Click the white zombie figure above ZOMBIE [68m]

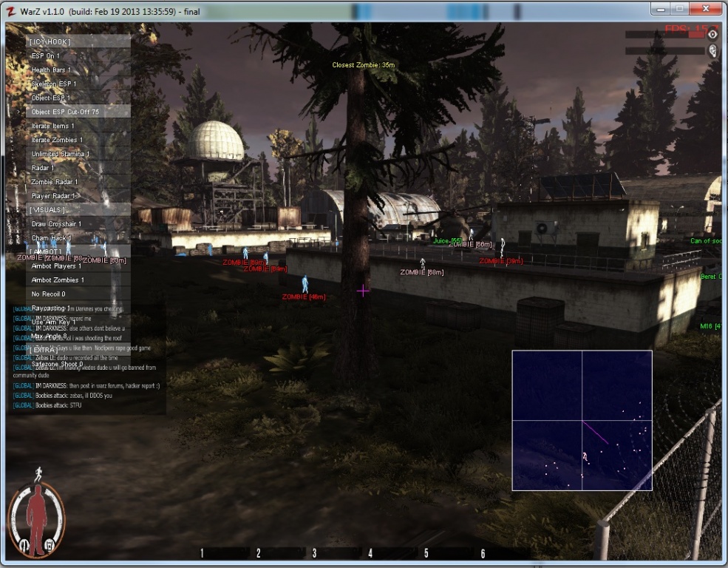pos(423,263)
